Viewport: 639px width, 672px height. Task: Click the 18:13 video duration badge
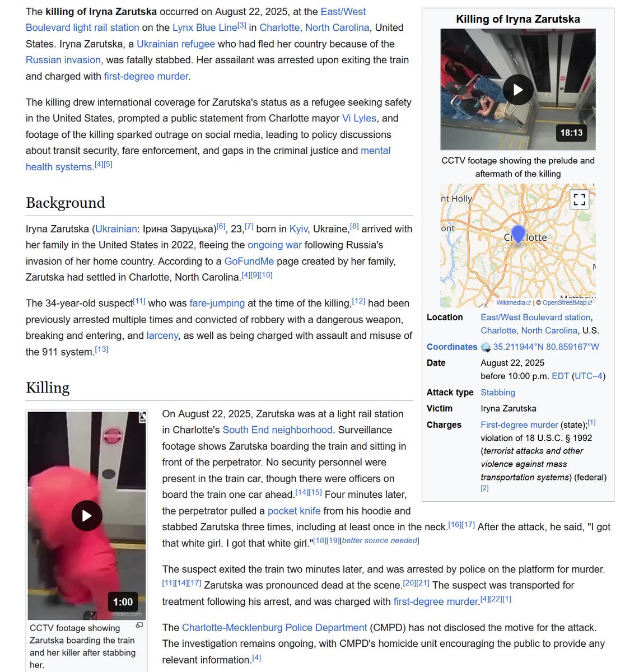571,133
